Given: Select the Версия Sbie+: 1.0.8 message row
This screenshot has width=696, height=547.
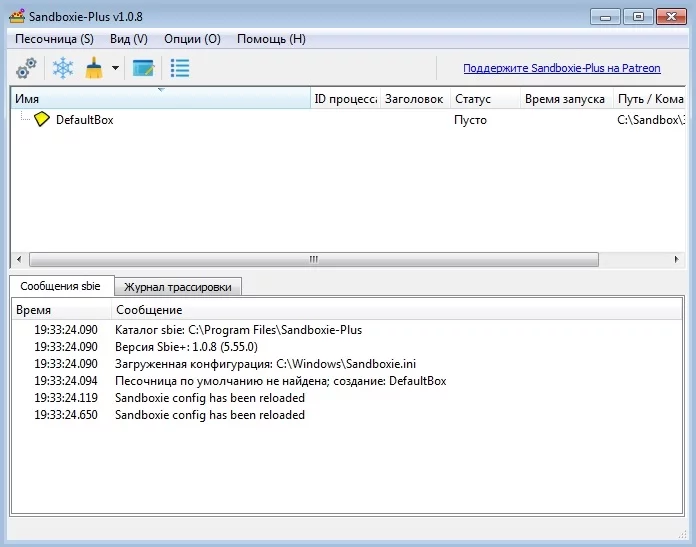Looking at the screenshot, I should (x=347, y=347).
